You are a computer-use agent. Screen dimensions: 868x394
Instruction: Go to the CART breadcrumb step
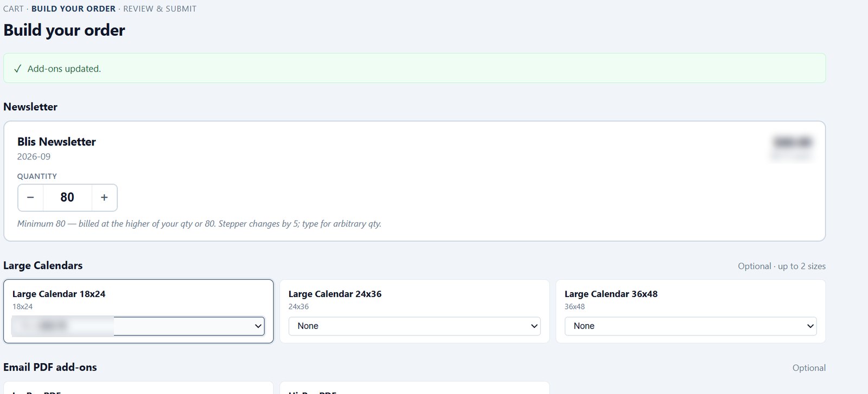pos(14,9)
